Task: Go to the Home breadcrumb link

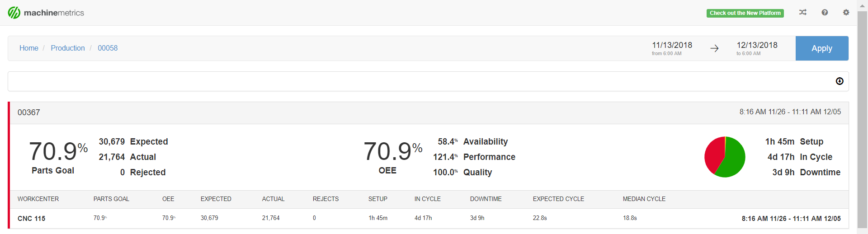Action: (x=28, y=48)
